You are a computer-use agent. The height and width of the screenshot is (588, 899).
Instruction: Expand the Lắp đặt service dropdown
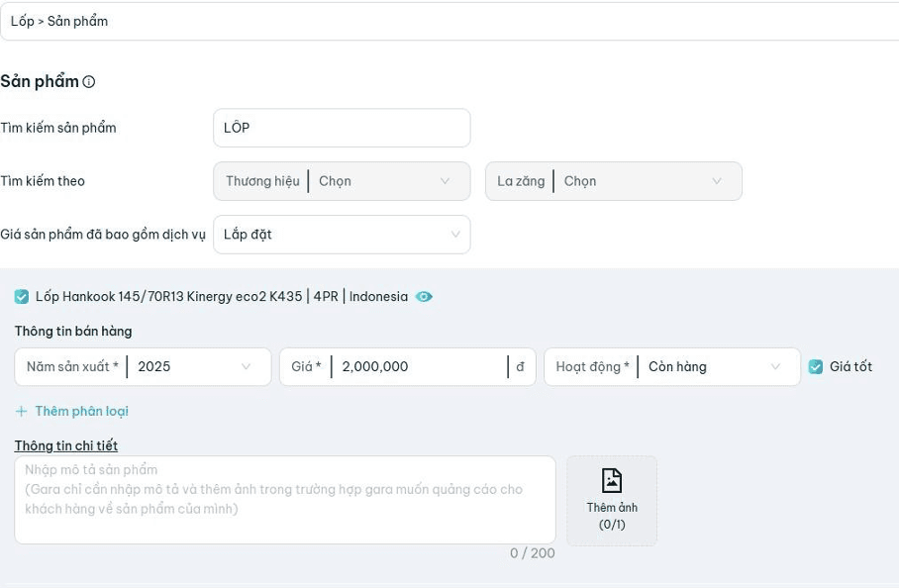coord(342,235)
